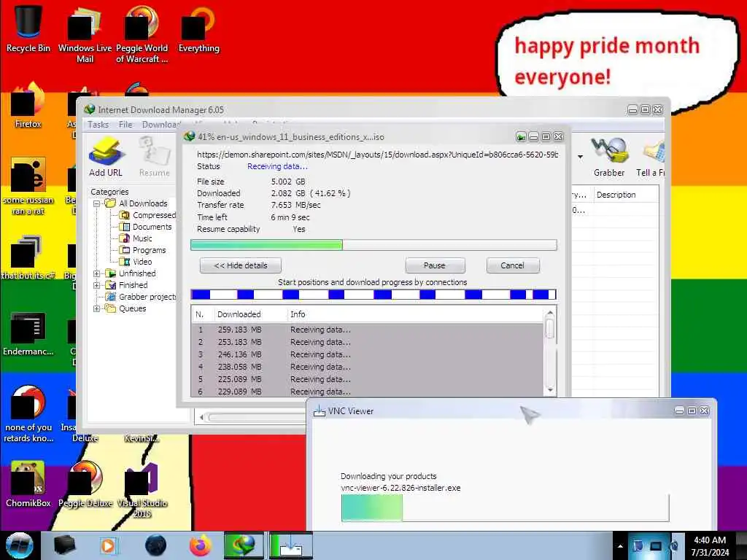Open Firefox from the taskbar

click(x=201, y=545)
